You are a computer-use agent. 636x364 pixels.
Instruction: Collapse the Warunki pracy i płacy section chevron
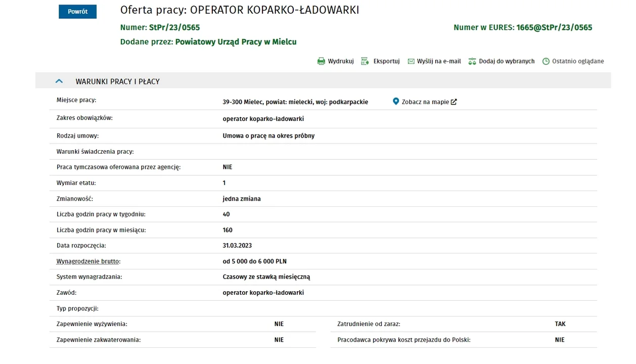(x=59, y=81)
